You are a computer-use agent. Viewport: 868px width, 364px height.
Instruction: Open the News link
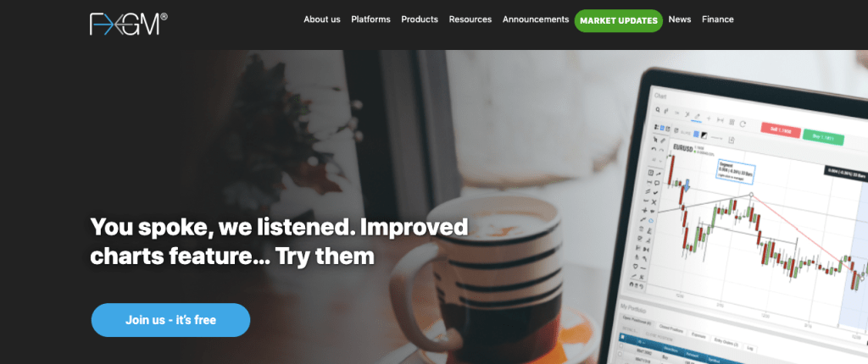coord(679,19)
